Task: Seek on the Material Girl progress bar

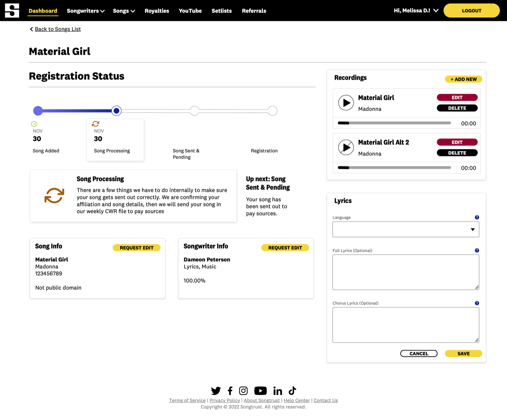Action: [x=394, y=123]
